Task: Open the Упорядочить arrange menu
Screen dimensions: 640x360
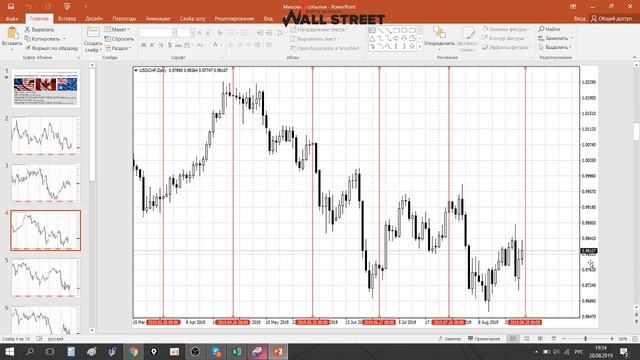Action: click(x=439, y=39)
